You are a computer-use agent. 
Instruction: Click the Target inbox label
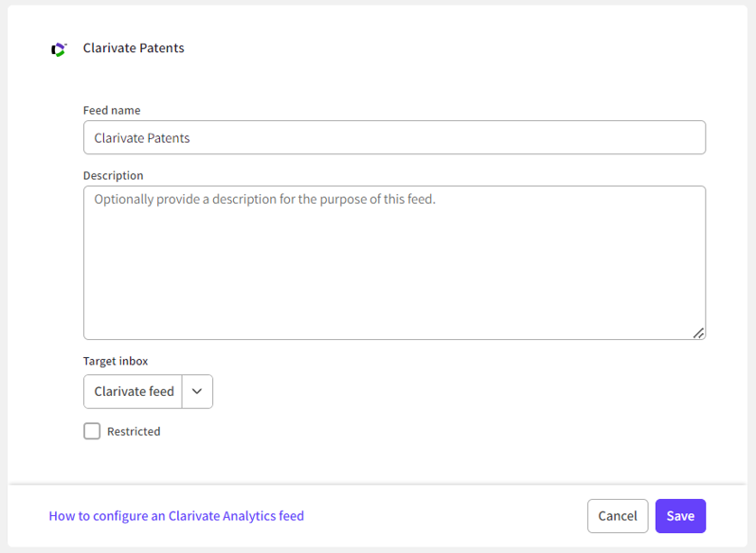point(116,361)
